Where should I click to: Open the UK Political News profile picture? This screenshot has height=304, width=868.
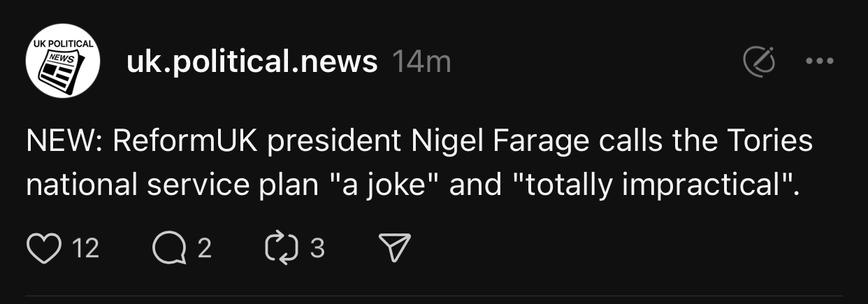coord(60,63)
